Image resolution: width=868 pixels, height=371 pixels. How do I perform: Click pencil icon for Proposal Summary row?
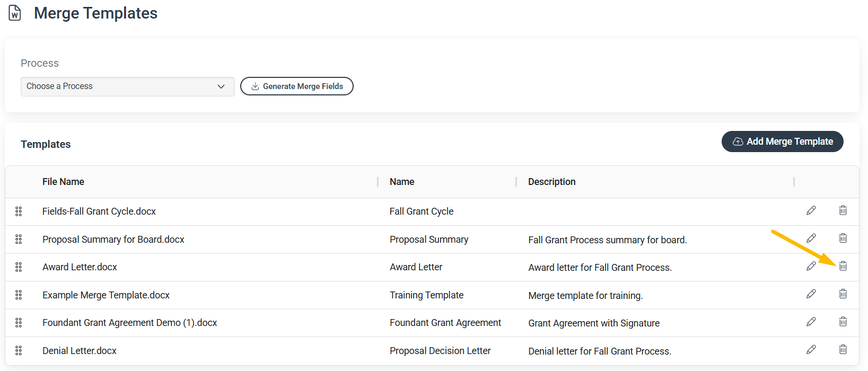[811, 238]
